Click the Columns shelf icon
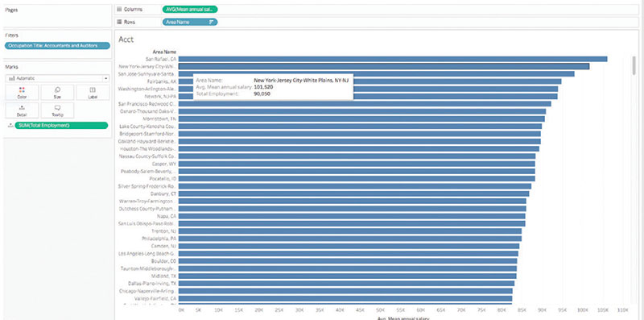Viewport: 644px width, 320px height. [119, 9]
